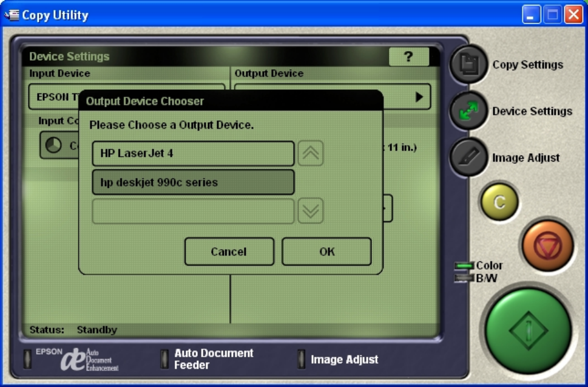
Task: Switch to Color mode indicator
Action: [464, 265]
